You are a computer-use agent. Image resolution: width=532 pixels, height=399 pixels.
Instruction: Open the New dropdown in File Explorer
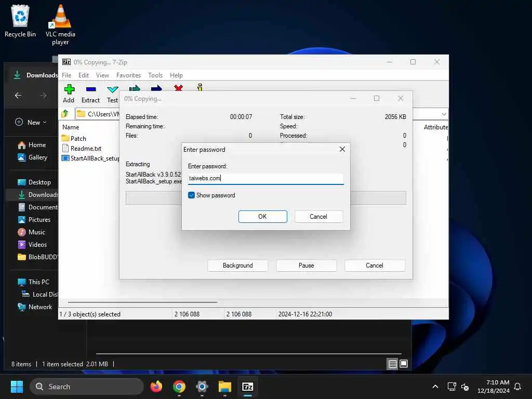[31, 122]
